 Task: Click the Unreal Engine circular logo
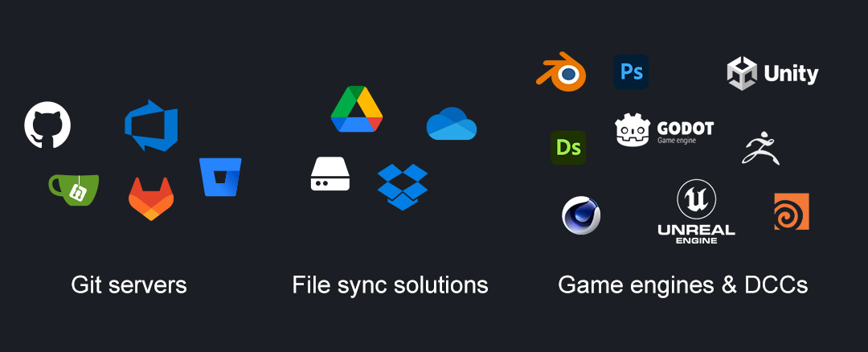(696, 200)
